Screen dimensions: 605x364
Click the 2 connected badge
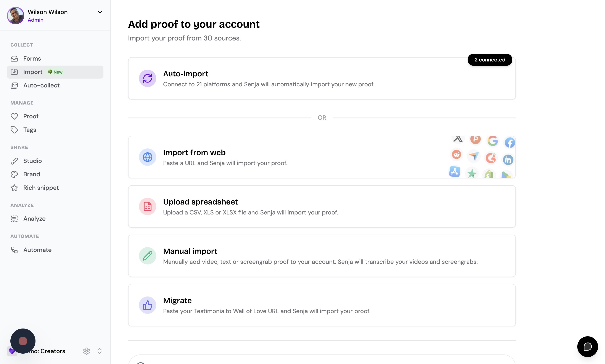tap(490, 60)
